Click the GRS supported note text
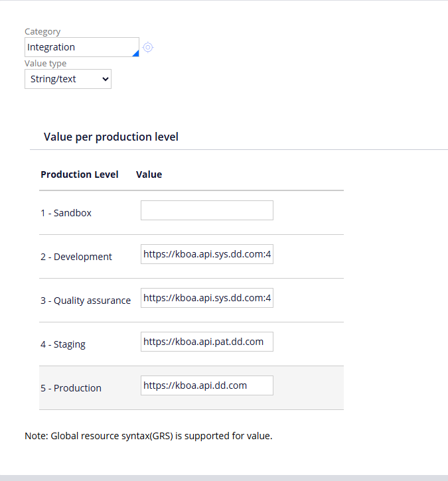The image size is (448, 481). coord(149,436)
